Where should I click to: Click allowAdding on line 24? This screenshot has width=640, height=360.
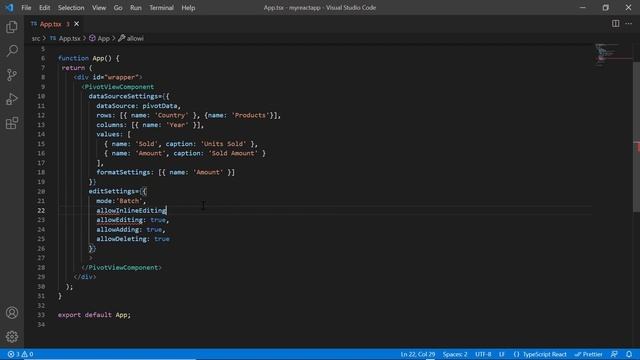click(x=118, y=229)
